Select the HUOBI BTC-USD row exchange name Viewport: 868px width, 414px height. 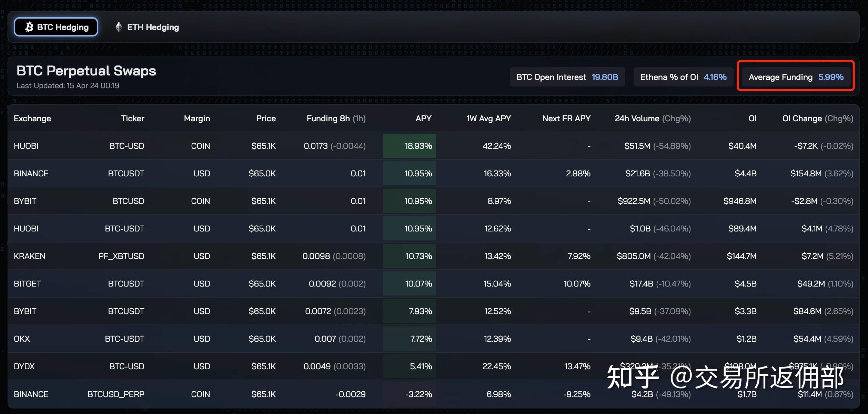[26, 146]
